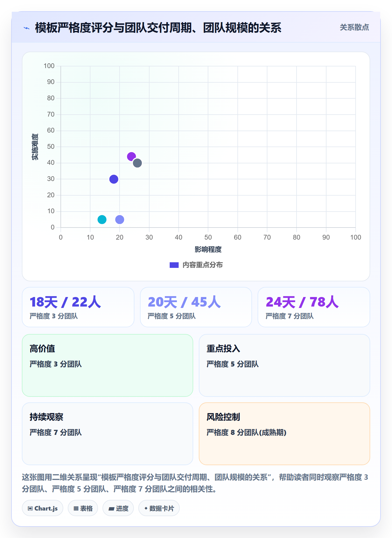This screenshot has height=538, width=392.
Task: Toggle the 内容重点分布 legend swatch
Action: point(174,265)
